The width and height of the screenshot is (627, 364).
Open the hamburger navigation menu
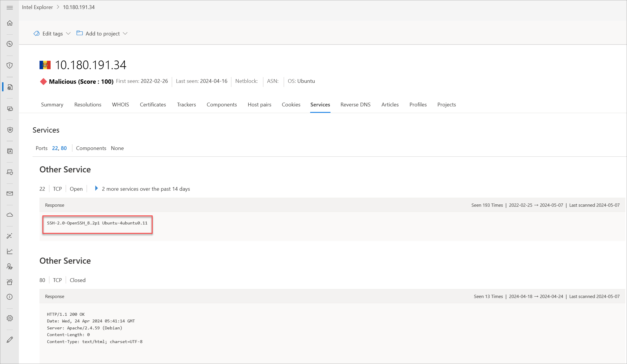coord(10,8)
